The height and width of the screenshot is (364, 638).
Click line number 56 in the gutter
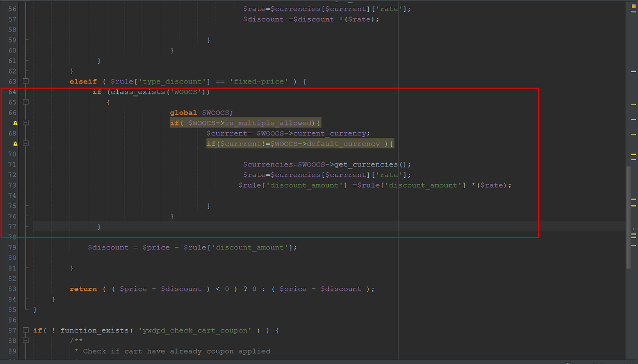pyautogui.click(x=12, y=9)
